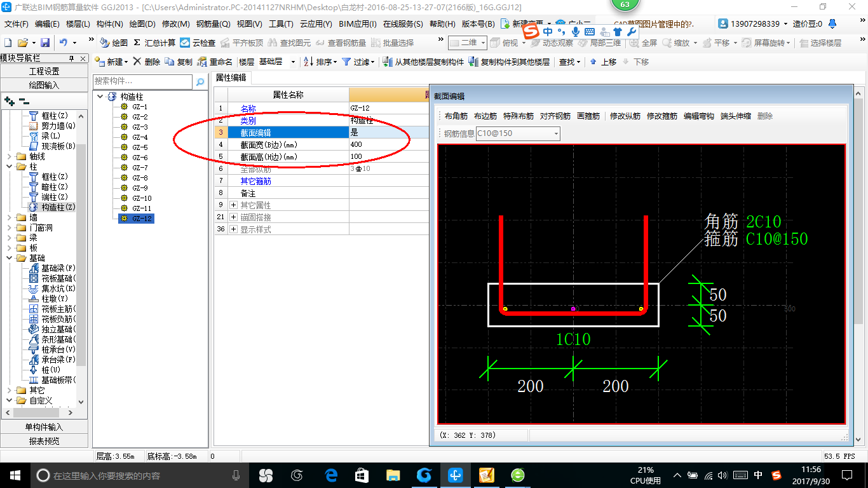Click 工程设置 navigation button
The image size is (868, 488).
44,71
